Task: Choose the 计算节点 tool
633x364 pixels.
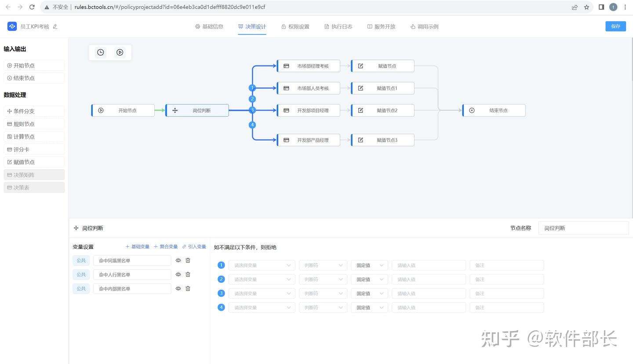Action: pos(34,136)
